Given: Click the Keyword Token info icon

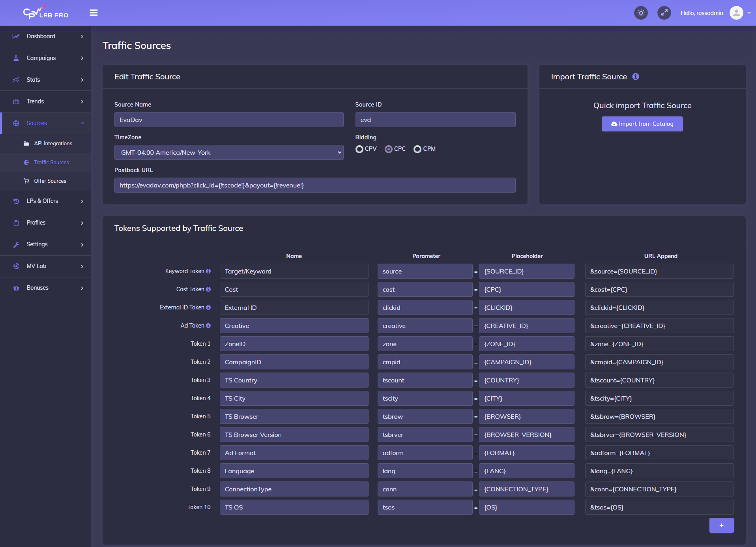Looking at the screenshot, I should [x=208, y=271].
